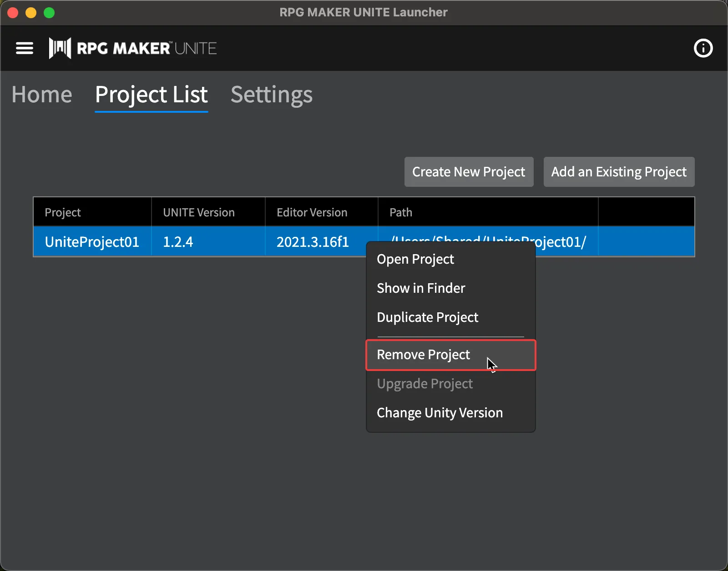Choose Remove Project from context menu
The height and width of the screenshot is (571, 728).
click(x=423, y=355)
